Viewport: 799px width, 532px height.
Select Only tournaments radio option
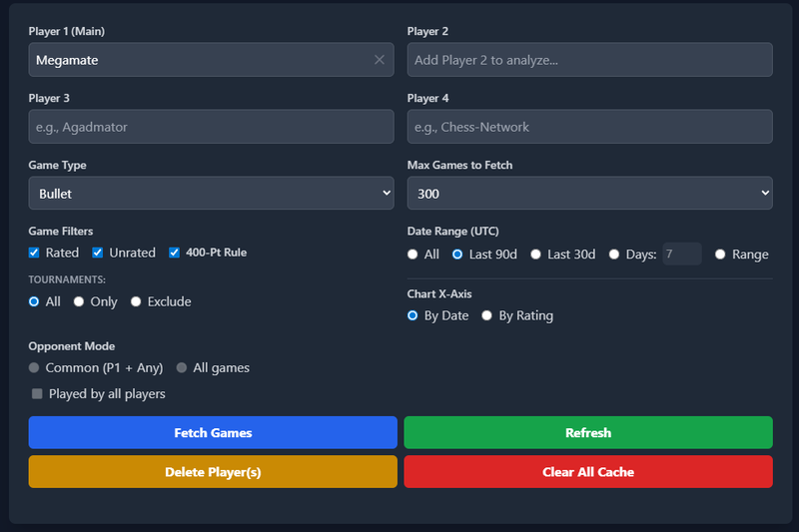79,301
